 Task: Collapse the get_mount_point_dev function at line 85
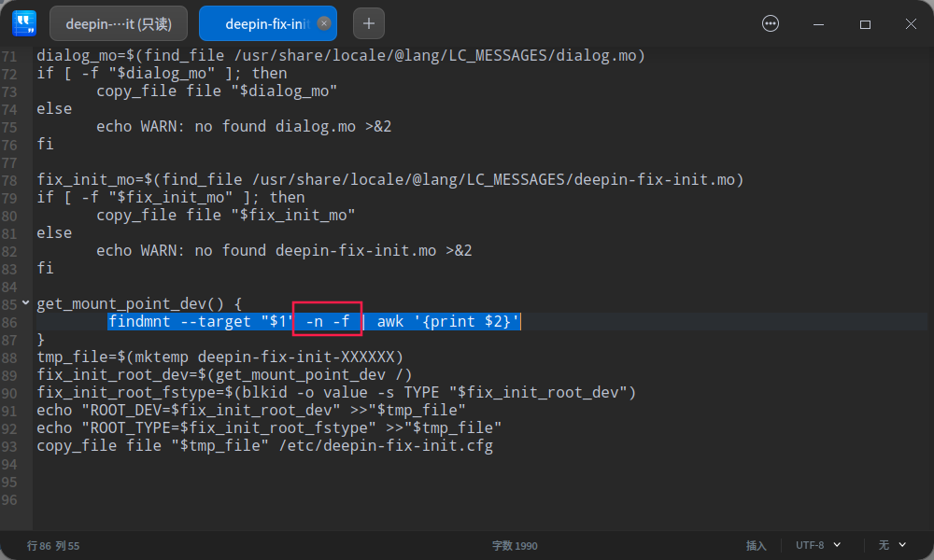tap(25, 303)
